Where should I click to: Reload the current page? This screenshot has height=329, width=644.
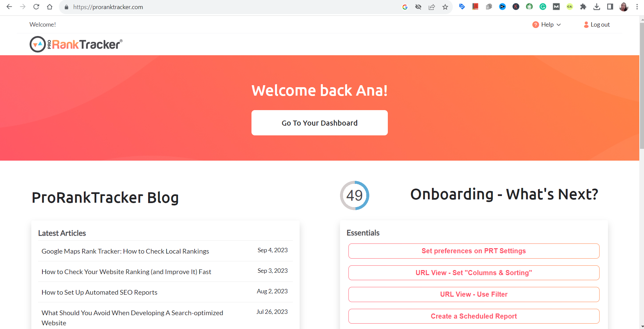point(36,7)
